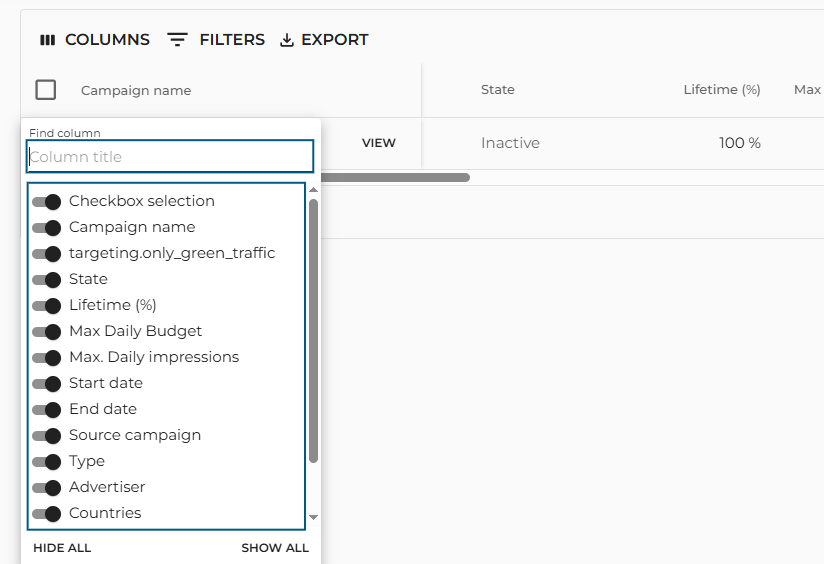Hide the Countries column with its switch

click(x=47, y=514)
